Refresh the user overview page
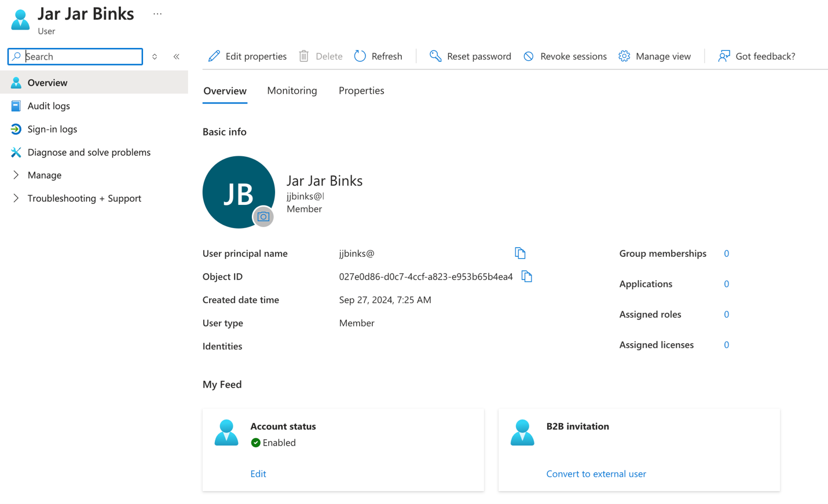Screen dimensions: 828x504 [x=378, y=56]
